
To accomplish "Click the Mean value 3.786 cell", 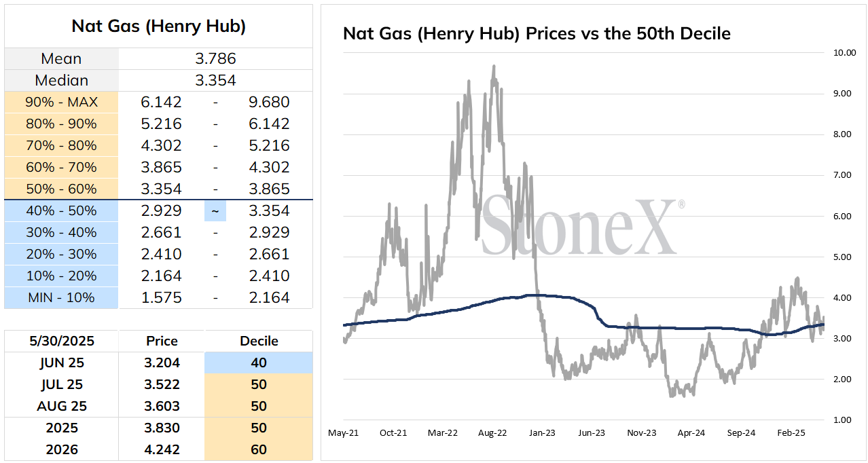I will [215, 58].
